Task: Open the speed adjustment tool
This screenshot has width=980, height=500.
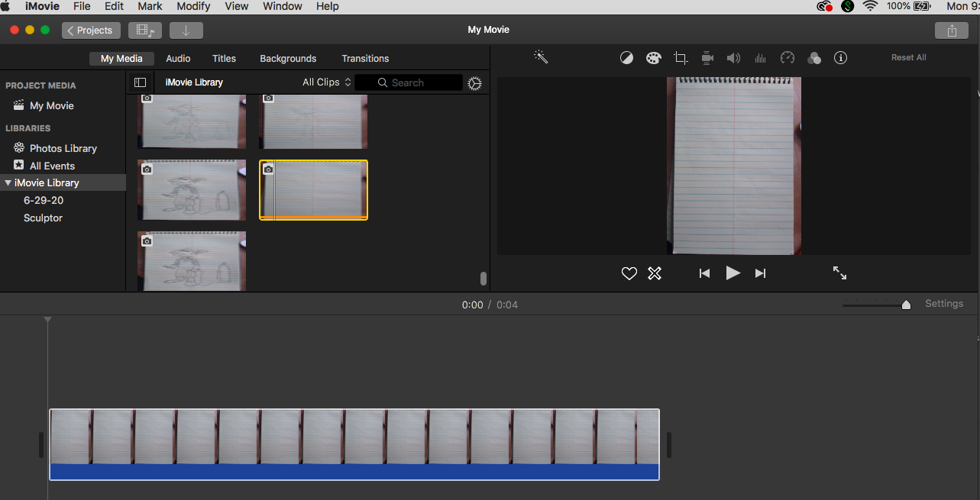Action: [x=788, y=58]
